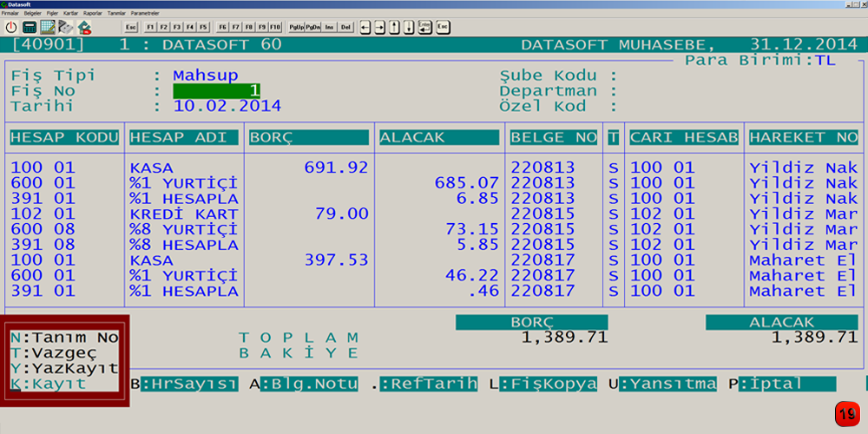This screenshot has width=868, height=434.
Task: Click account code 600 08
Action: point(43,228)
